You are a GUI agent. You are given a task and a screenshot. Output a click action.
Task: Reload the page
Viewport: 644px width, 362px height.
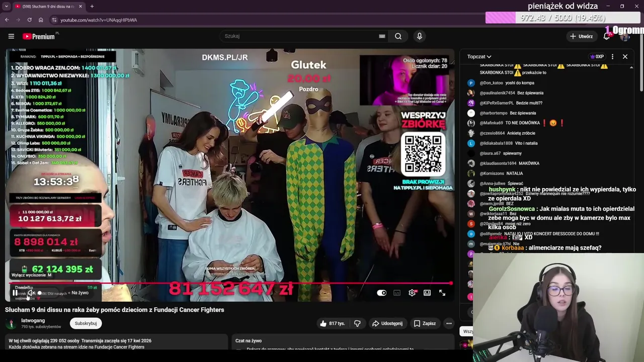coord(29,20)
